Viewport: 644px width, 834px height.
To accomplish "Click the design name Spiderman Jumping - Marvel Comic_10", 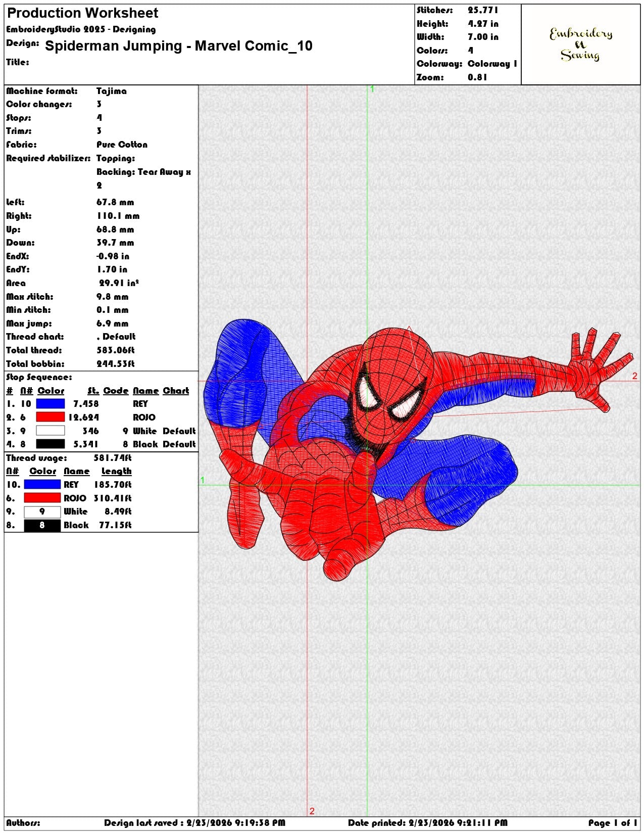I will [179, 46].
